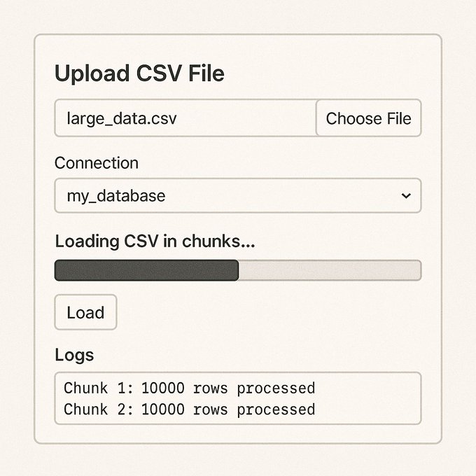This screenshot has width=476, height=476.
Task: Click the large_data.csv filename text
Action: coord(122,119)
